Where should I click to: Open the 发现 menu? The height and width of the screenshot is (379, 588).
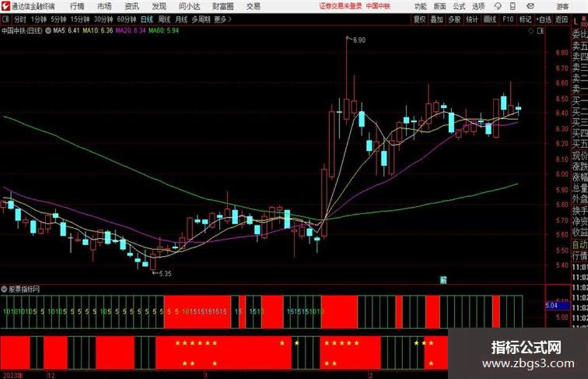(x=159, y=6)
